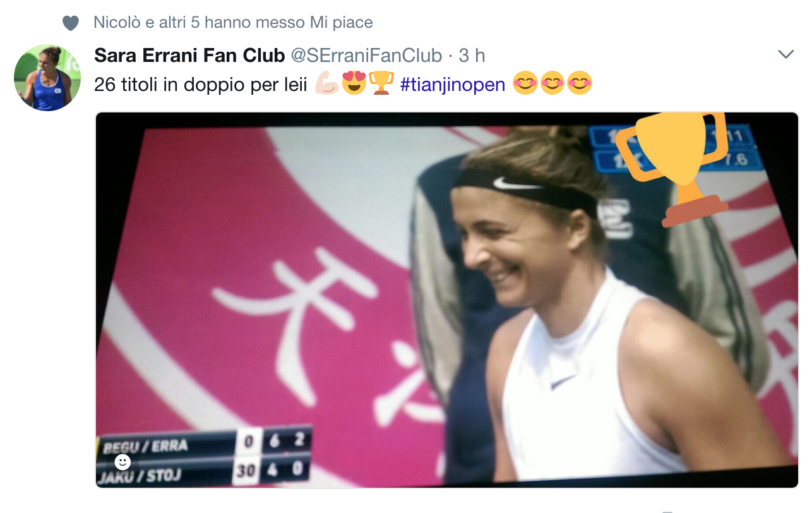This screenshot has height=513, width=812.
Task: Click the BEGU / ERRA scoreboard row
Action: coord(204,442)
